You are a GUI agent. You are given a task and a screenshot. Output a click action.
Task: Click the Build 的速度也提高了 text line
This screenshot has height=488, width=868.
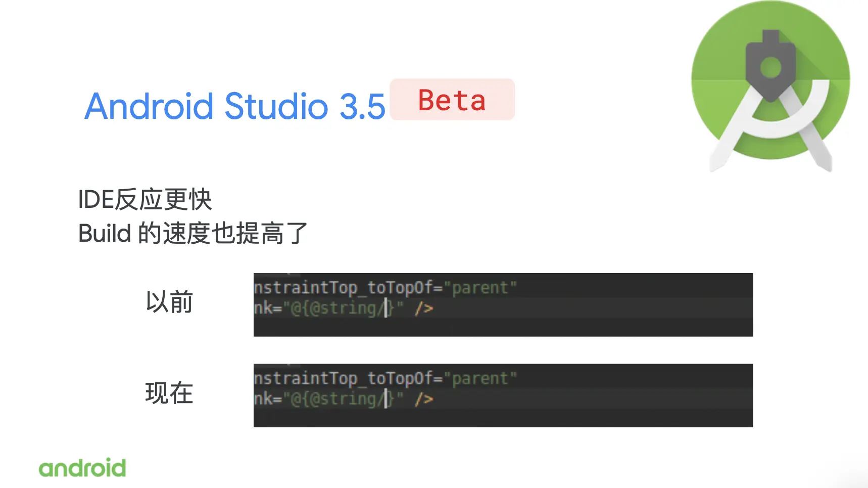point(193,233)
